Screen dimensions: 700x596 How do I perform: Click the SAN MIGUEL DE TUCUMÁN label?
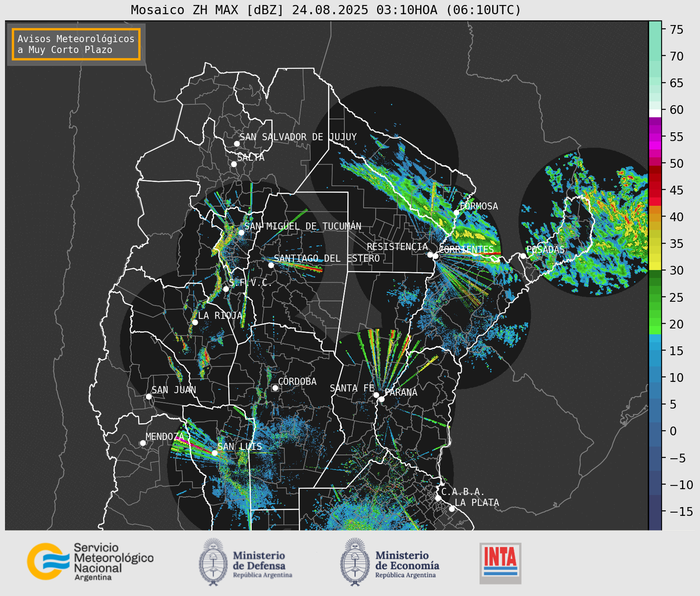pos(303,226)
